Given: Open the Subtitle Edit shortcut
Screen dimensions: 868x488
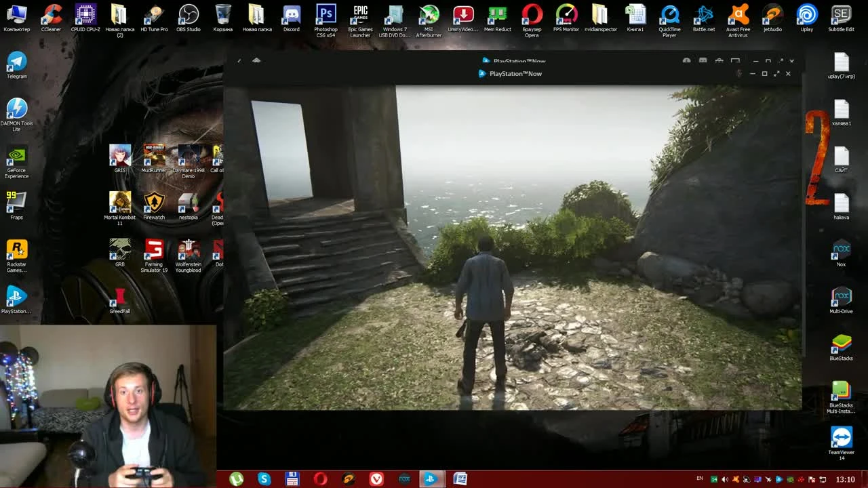Looking at the screenshot, I should pos(841,18).
